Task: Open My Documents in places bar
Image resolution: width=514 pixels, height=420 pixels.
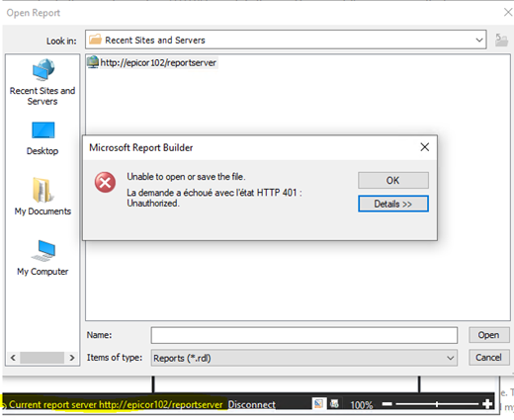Action: (x=43, y=197)
